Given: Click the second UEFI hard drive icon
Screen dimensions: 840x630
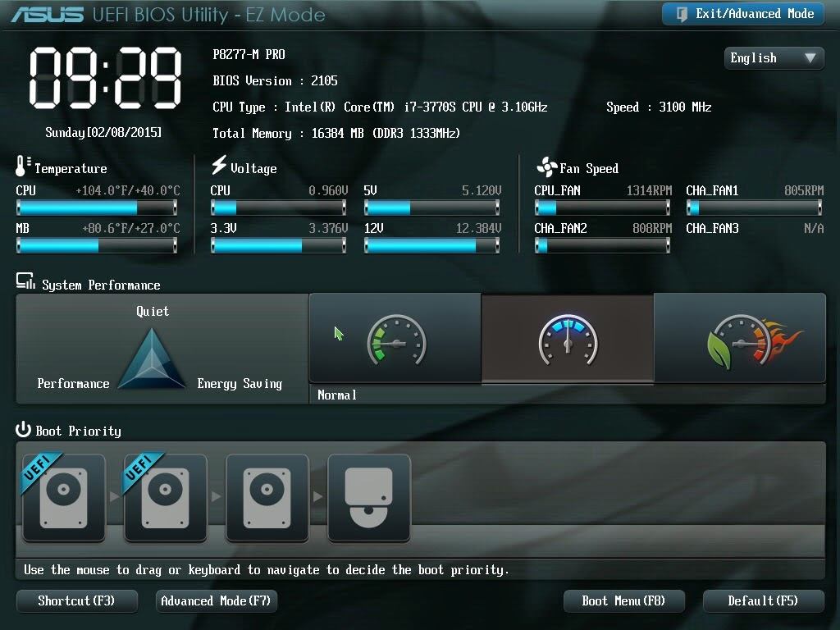Looking at the screenshot, I should (x=165, y=499).
